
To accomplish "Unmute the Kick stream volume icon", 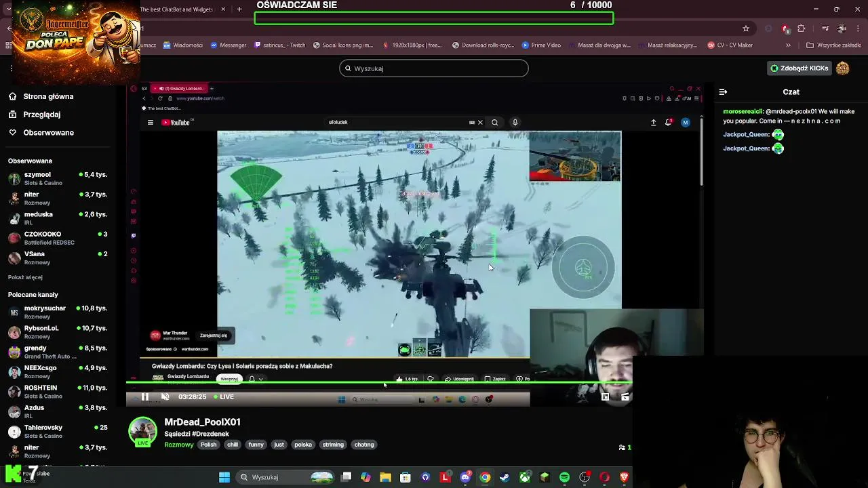I will pyautogui.click(x=165, y=397).
